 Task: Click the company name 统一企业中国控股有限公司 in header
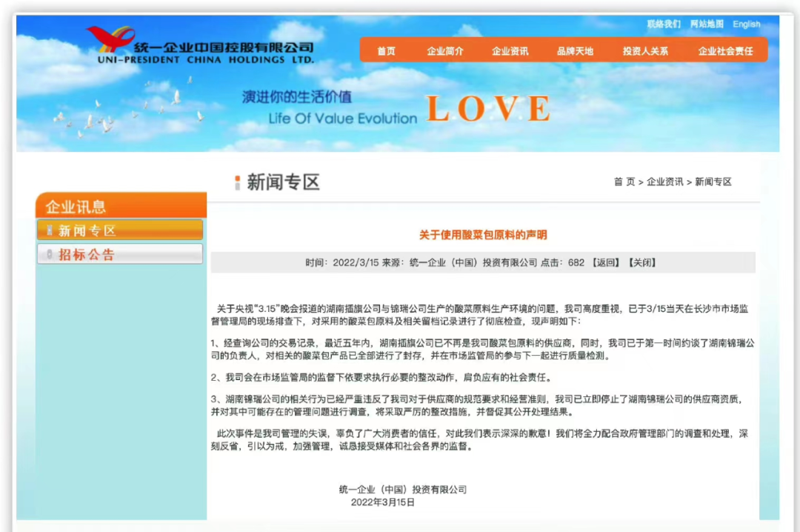[x=224, y=47]
